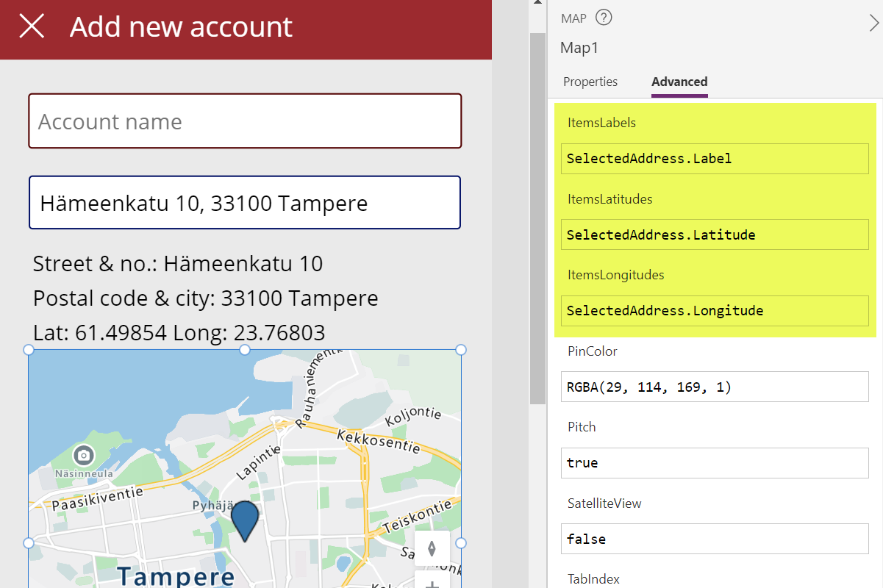The image size is (883, 588).
Task: Click the SatelliteView false value field
Action: coord(715,539)
